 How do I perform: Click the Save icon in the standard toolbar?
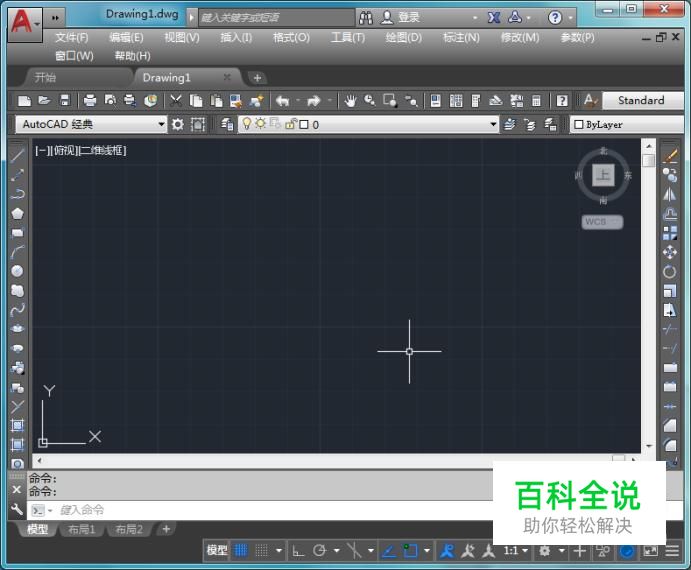[x=65, y=101]
